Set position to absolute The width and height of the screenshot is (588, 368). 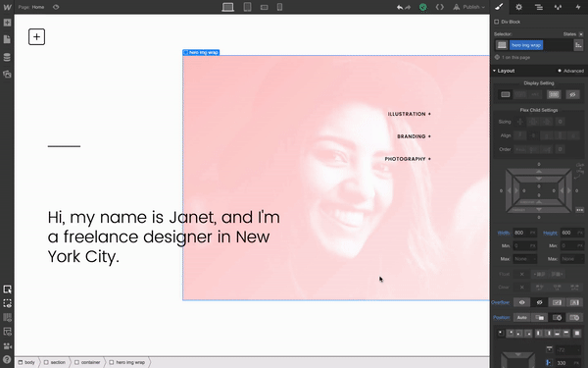click(557, 318)
